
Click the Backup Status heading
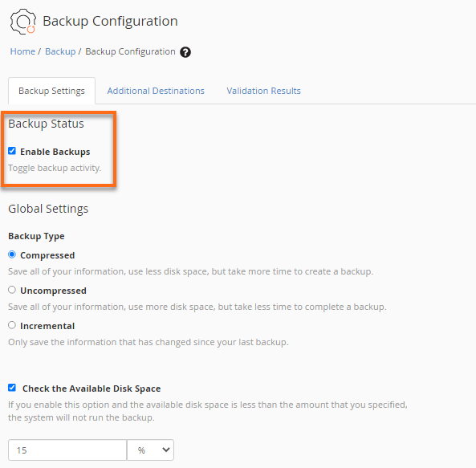[x=46, y=124]
